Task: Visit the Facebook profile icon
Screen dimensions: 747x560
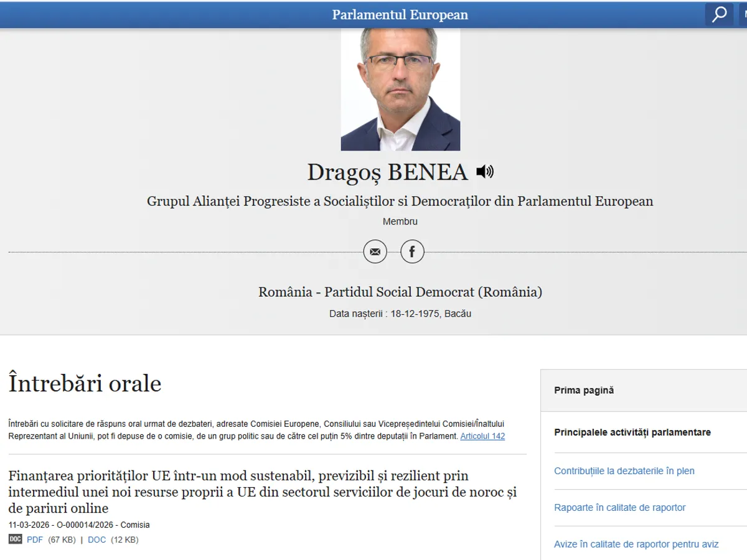Action: point(412,252)
